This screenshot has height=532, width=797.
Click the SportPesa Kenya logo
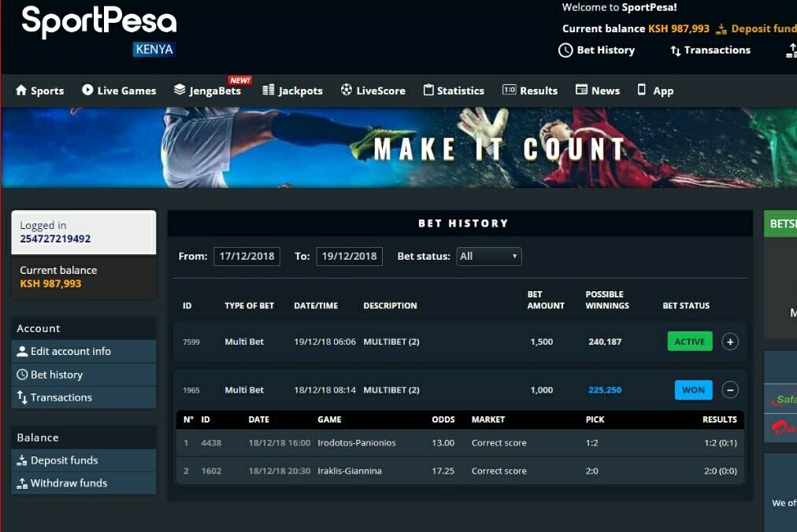tap(99, 31)
